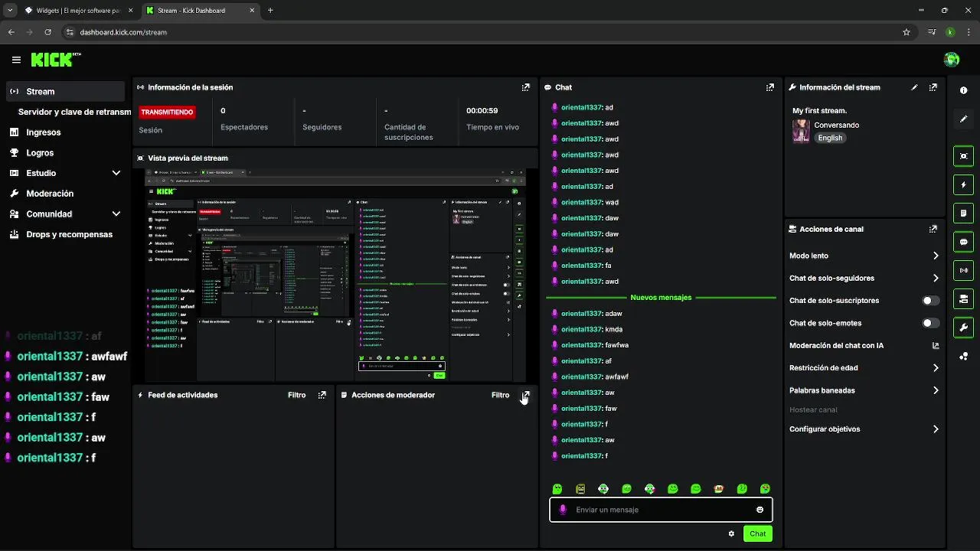The image size is (980, 551).
Task: Open Filtro in Acciones de moderador
Action: point(500,395)
